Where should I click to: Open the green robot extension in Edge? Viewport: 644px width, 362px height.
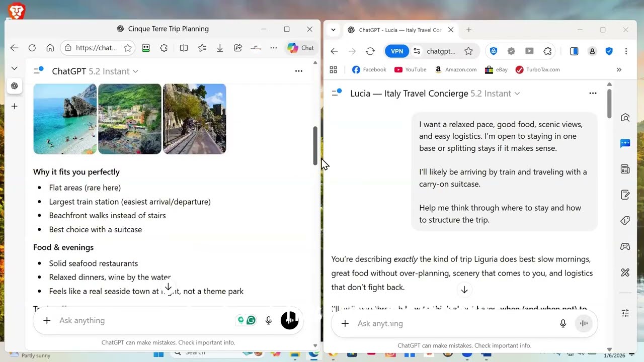pos(146,48)
